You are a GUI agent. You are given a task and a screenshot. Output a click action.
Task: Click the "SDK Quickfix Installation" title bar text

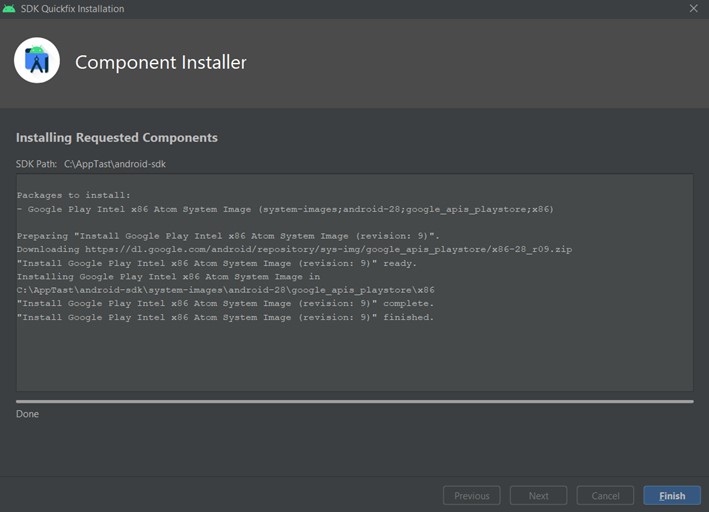pyautogui.click(x=72, y=8)
